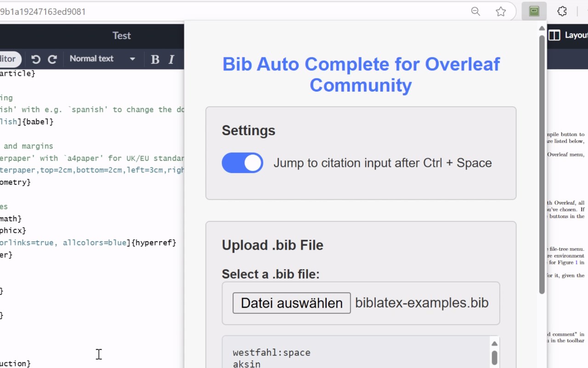Click the Layout panel icon
Screen dimensions: 588x368
[554, 35]
